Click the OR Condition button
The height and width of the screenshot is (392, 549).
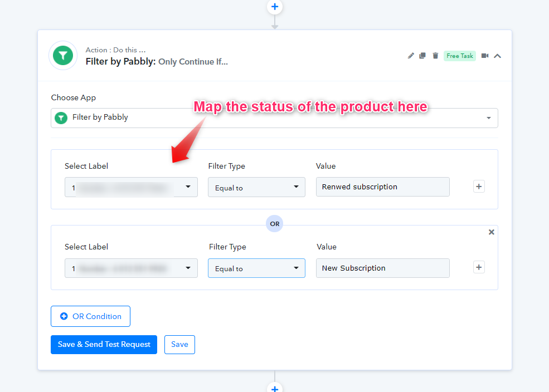point(91,316)
